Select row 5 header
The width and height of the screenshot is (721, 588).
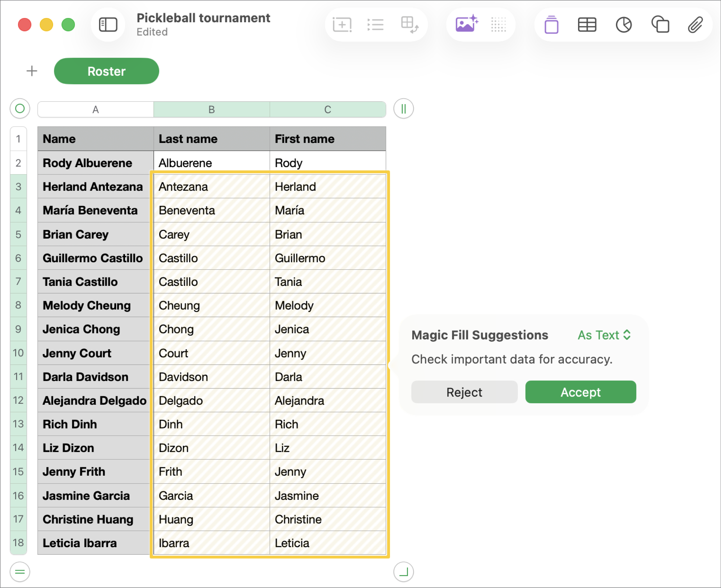point(18,234)
